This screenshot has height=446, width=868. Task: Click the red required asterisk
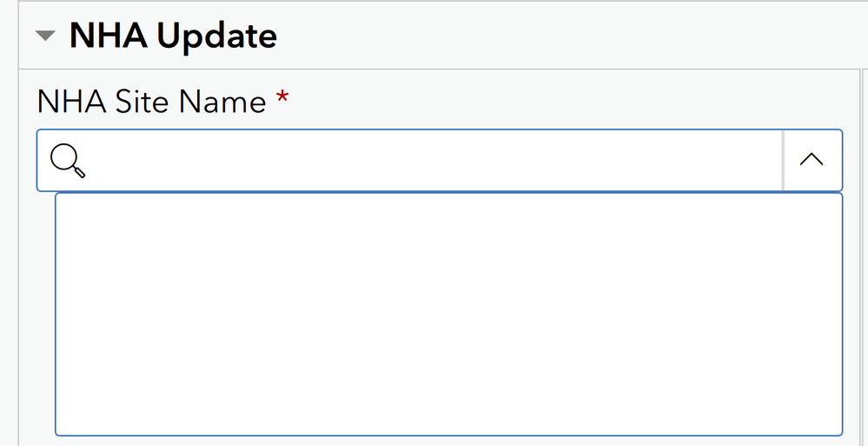(x=282, y=103)
